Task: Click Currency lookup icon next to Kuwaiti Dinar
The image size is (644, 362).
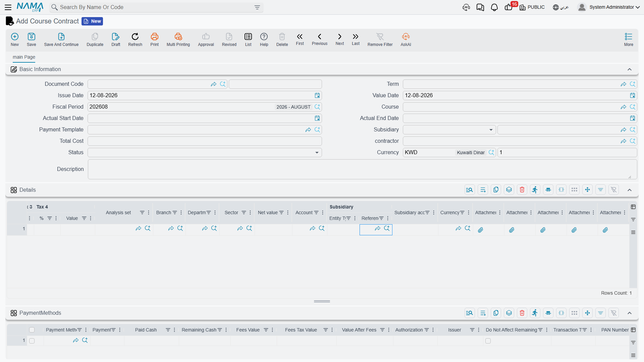Action: [491, 153]
